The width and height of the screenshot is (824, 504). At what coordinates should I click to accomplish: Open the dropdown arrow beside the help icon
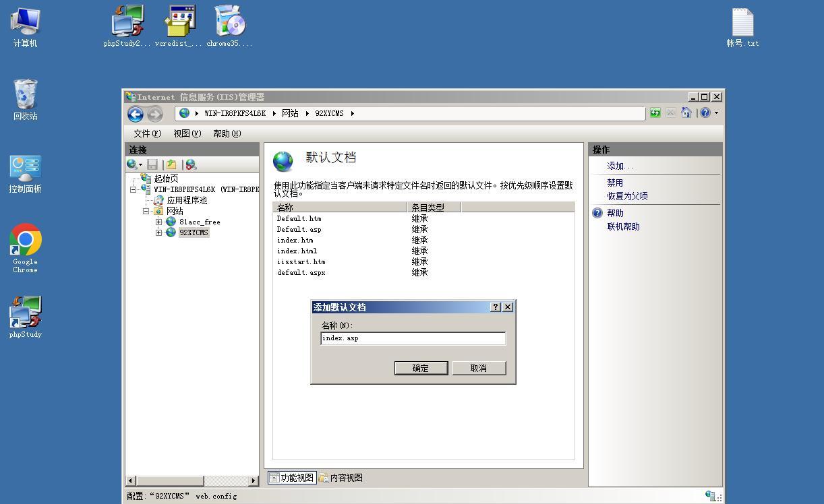[716, 113]
